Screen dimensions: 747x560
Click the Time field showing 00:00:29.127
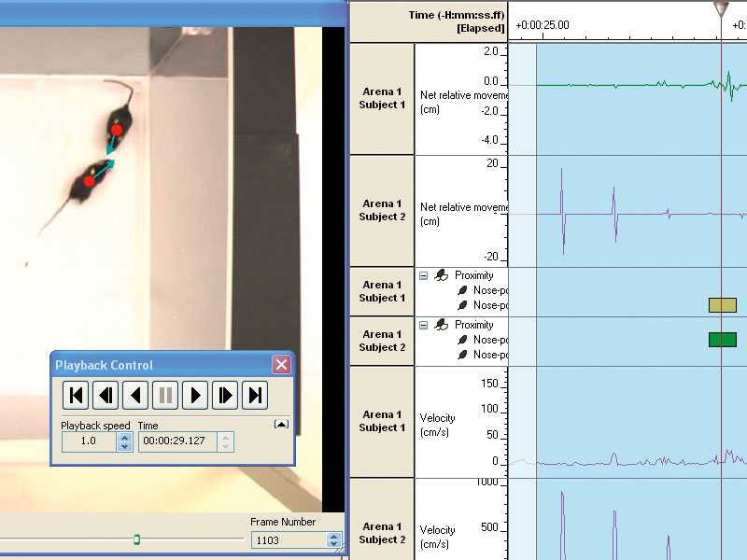(x=177, y=441)
